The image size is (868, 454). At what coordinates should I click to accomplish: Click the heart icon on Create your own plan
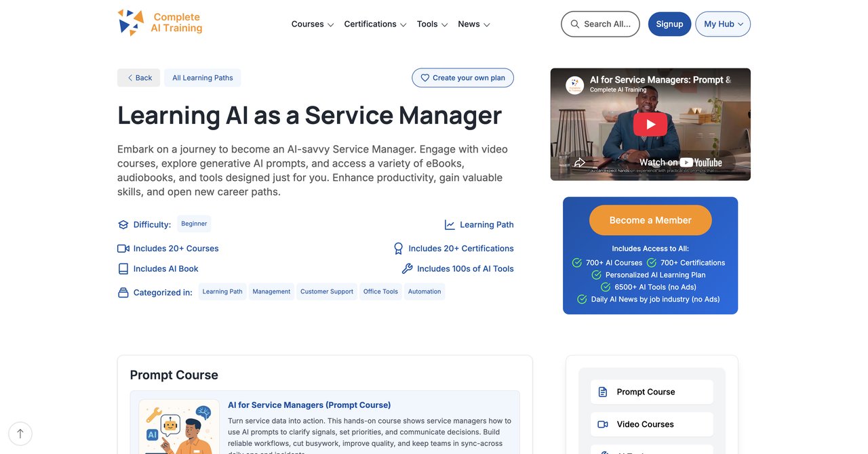pyautogui.click(x=425, y=78)
